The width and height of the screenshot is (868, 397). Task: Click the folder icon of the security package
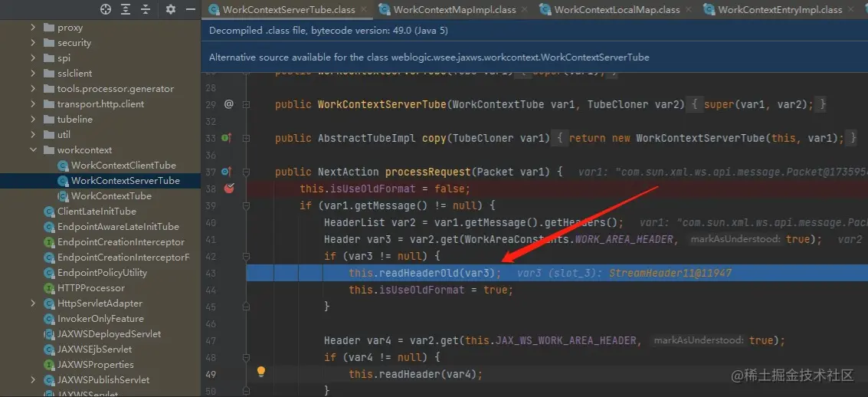(49, 43)
